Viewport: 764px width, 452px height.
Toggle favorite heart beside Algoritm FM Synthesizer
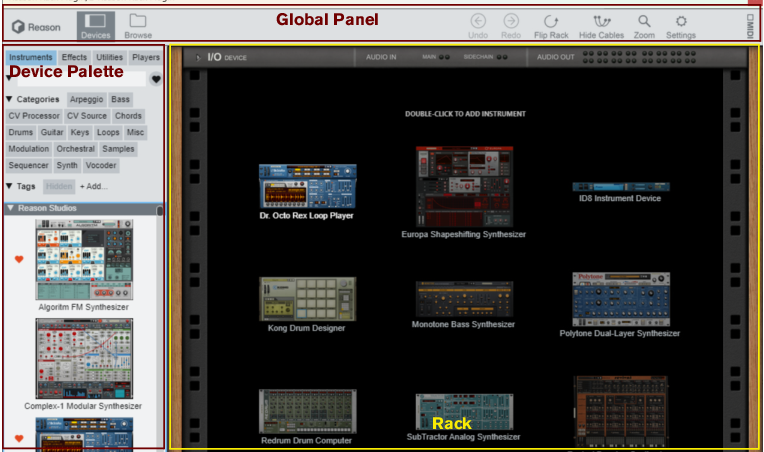[18, 259]
